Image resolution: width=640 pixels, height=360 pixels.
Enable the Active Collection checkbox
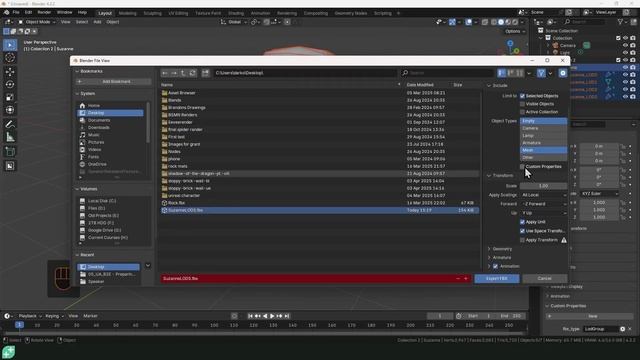pyautogui.click(x=522, y=112)
